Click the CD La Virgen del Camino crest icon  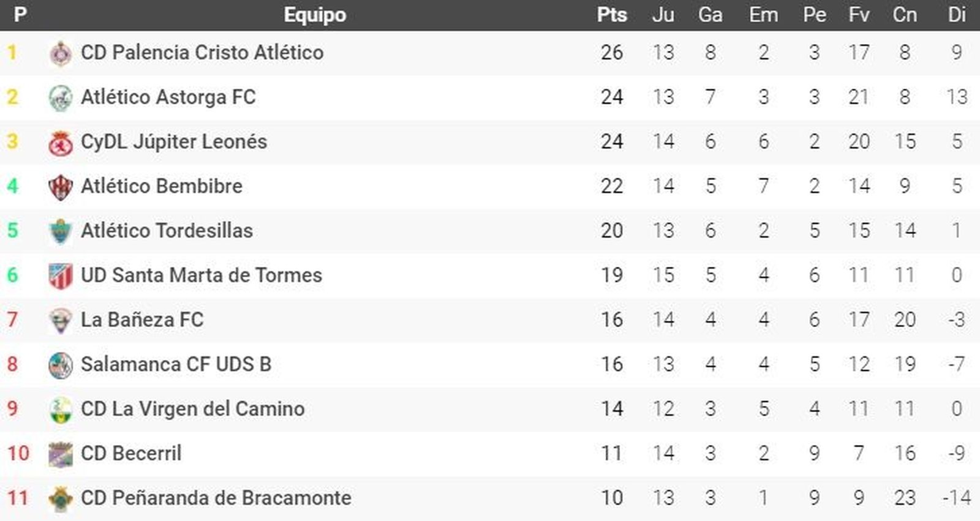60,410
